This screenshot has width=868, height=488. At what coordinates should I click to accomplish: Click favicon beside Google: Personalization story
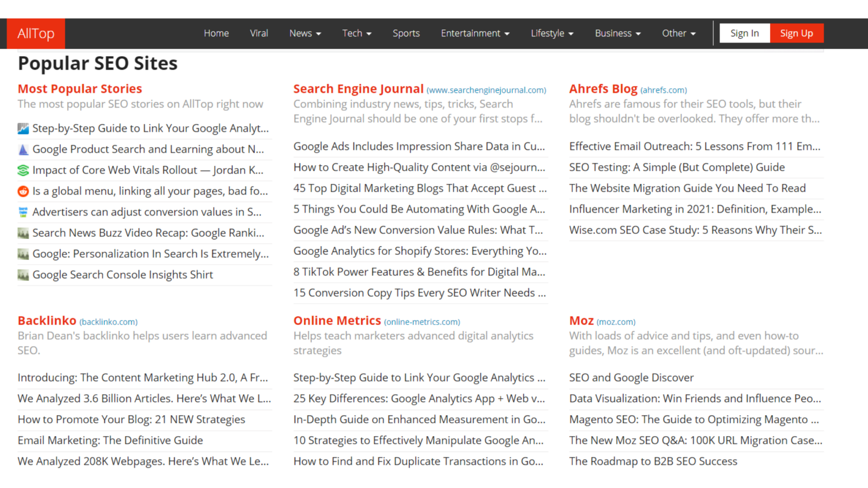point(23,254)
